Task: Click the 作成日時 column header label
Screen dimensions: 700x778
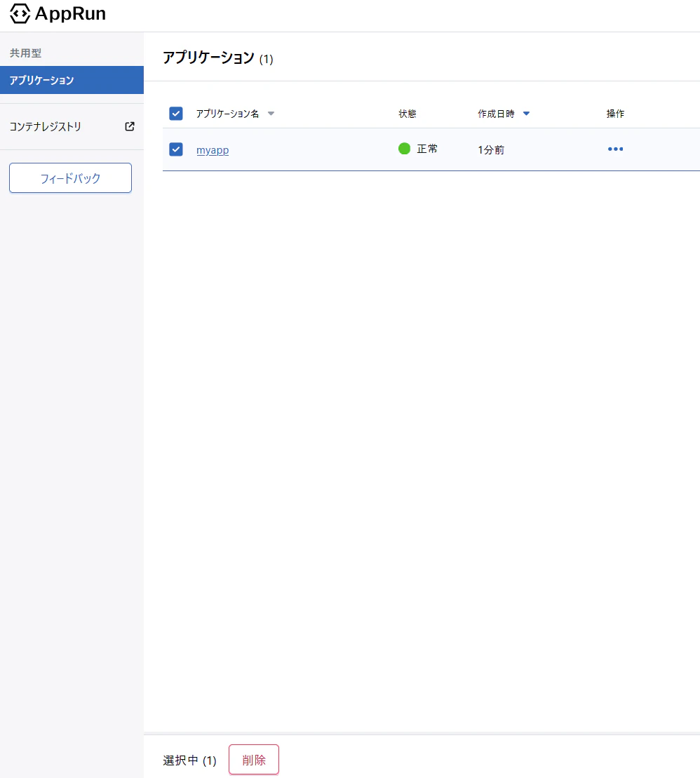Action: point(496,114)
